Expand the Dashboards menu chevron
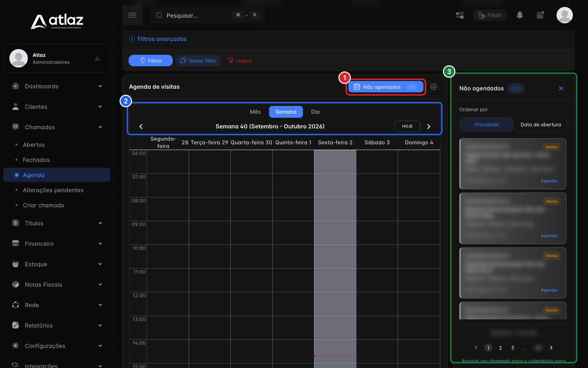 pos(100,86)
